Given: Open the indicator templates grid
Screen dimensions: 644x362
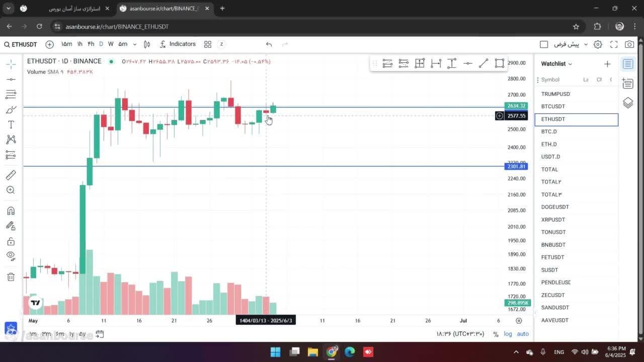Looking at the screenshot, I should click(x=208, y=44).
